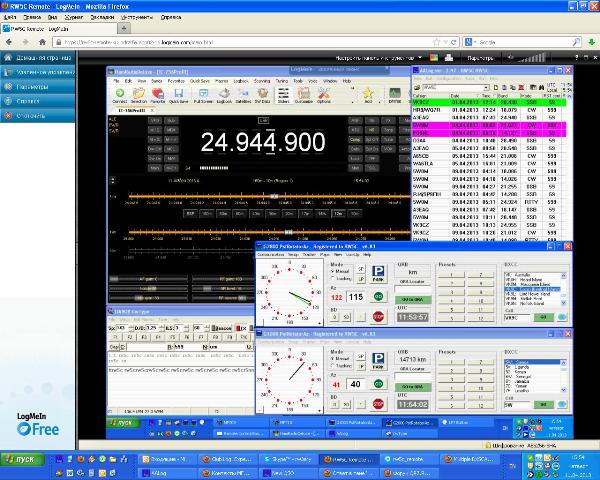Open Firefox downloads arrow icon
This screenshot has height=480, width=600.
(592, 42)
